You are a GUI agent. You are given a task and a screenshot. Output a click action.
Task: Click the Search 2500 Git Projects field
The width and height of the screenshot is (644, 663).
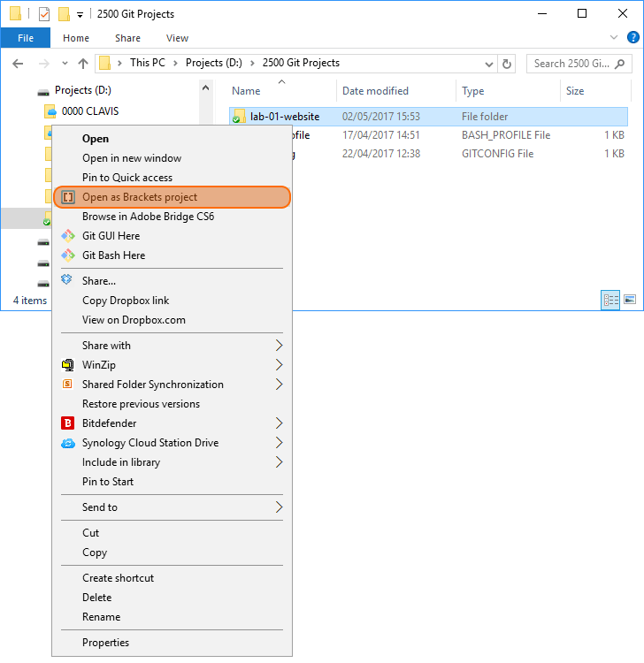(579, 64)
